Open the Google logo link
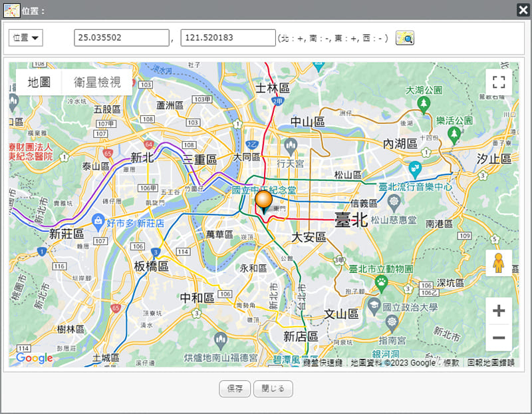Viewport: 532px width, 414px height. click(35, 357)
